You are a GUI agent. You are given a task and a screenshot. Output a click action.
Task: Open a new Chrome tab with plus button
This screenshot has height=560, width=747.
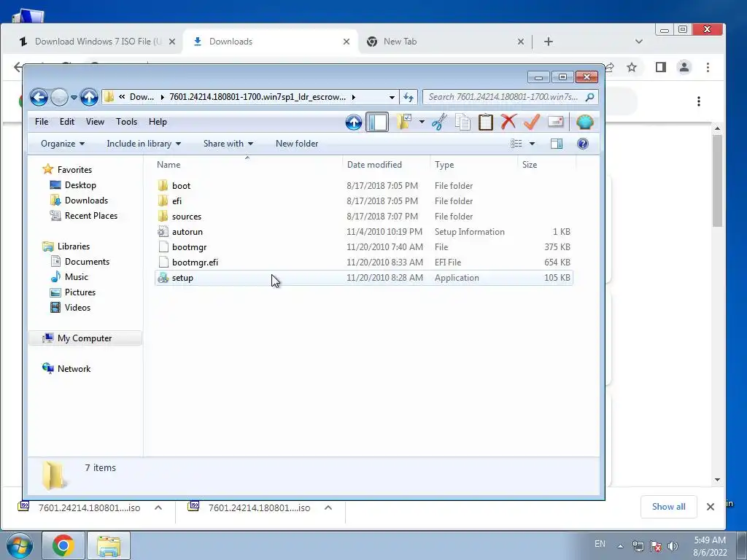coord(549,42)
